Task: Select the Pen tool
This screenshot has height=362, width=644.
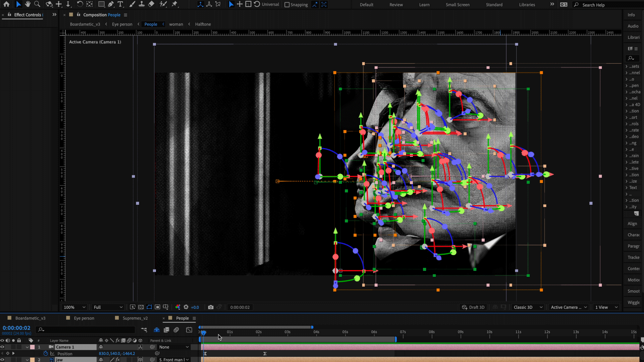Action: pos(111,4)
